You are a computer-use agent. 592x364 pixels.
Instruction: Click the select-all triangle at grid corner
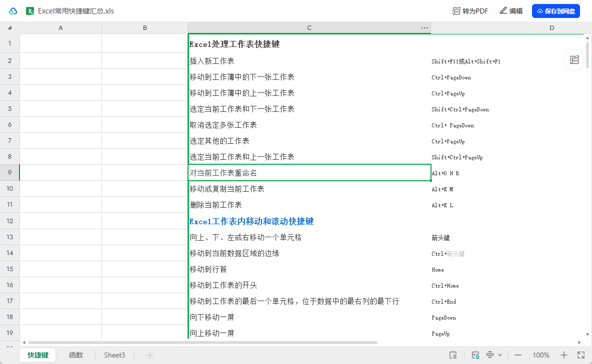[9, 28]
